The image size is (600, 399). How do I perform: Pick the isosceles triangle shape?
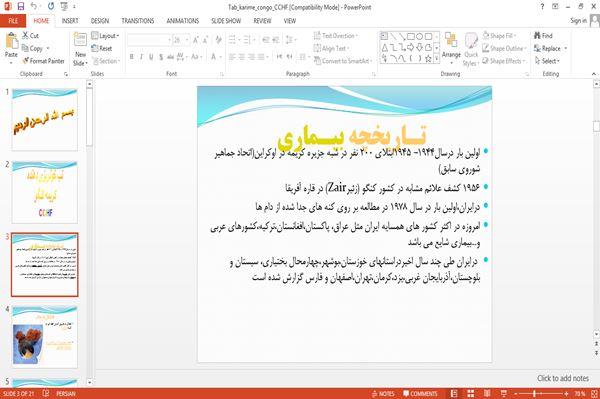[385, 47]
